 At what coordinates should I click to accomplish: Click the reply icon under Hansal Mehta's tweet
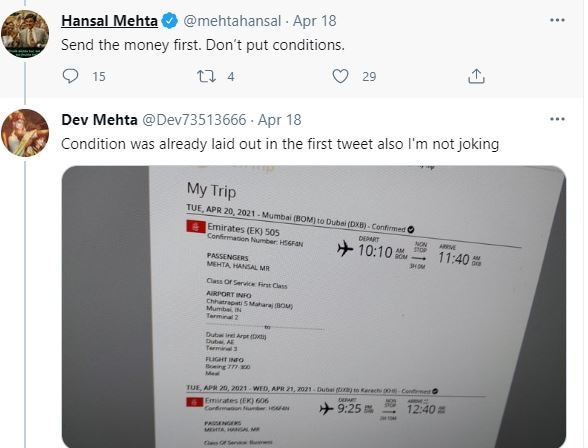70,76
